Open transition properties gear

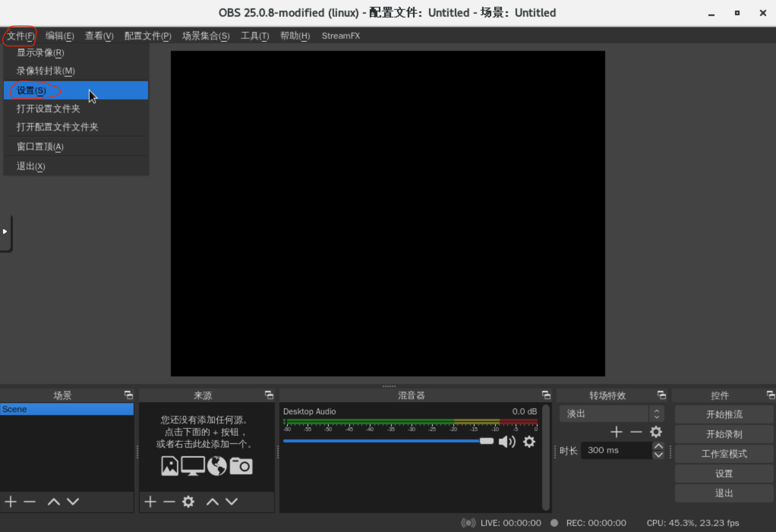coord(656,432)
